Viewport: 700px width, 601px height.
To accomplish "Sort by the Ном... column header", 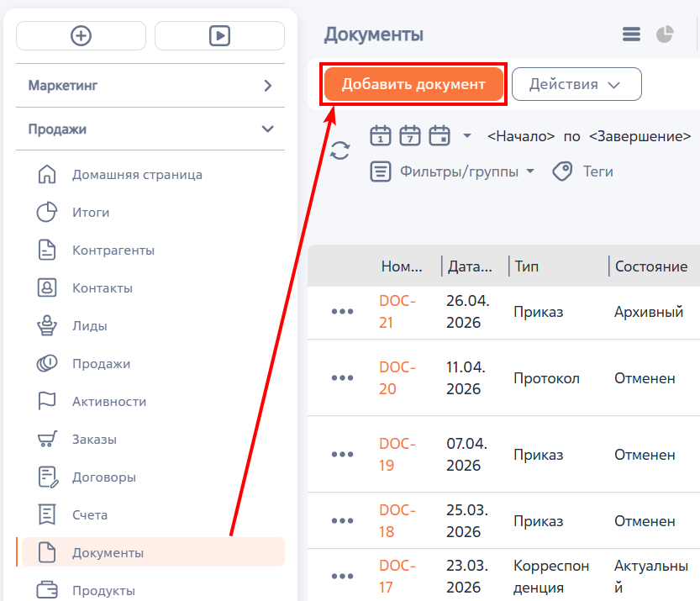I will 402,266.
